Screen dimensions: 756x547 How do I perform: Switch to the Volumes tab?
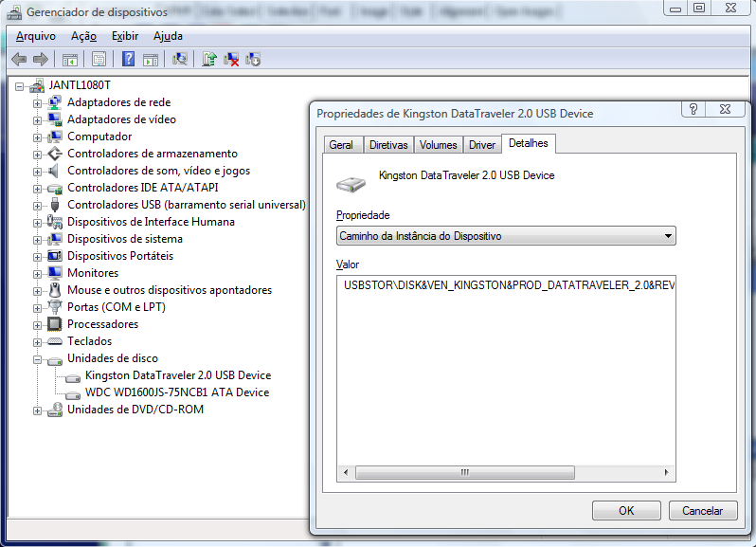[x=439, y=145]
